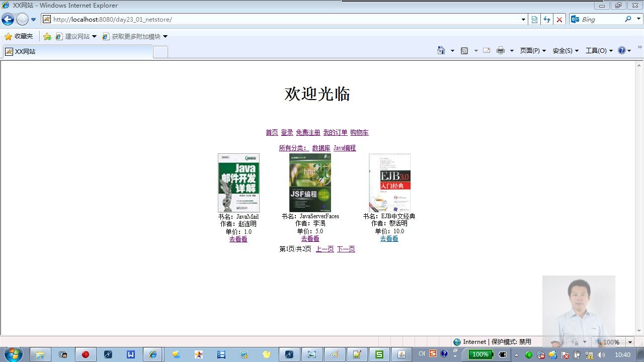Click the Internet Explorer taskbar icon

[x=153, y=354]
